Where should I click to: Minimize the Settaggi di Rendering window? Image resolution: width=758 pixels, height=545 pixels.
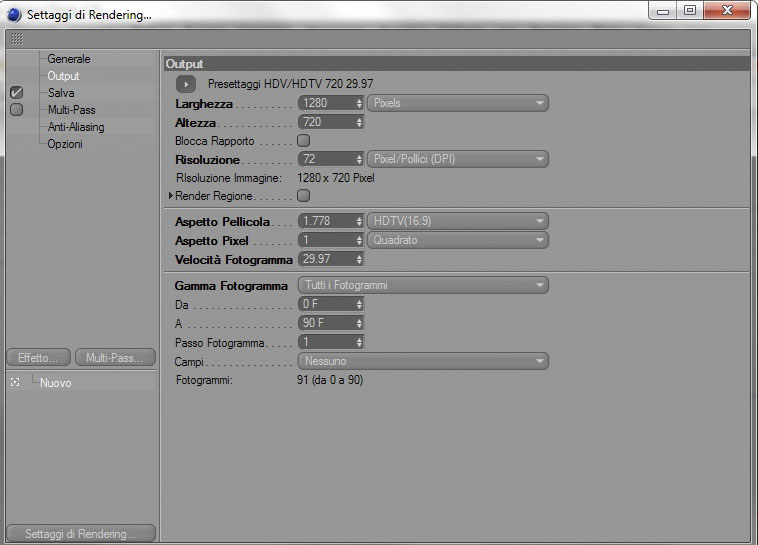(x=663, y=11)
